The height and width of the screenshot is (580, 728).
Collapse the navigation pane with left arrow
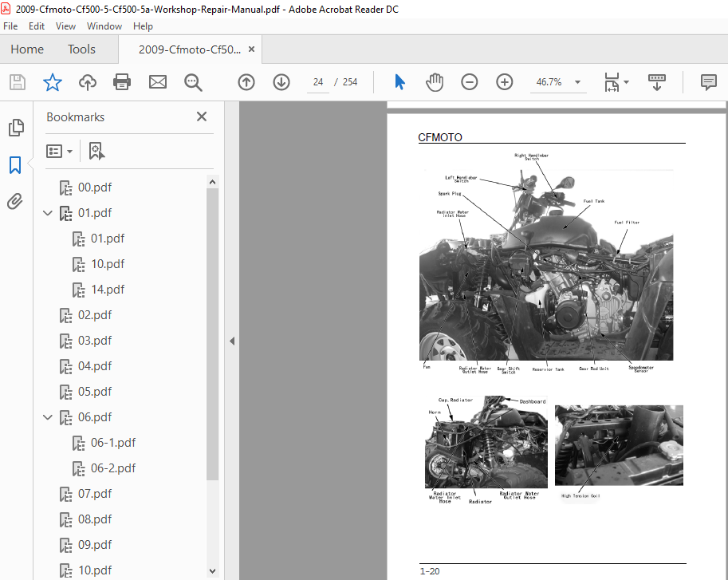pos(232,341)
